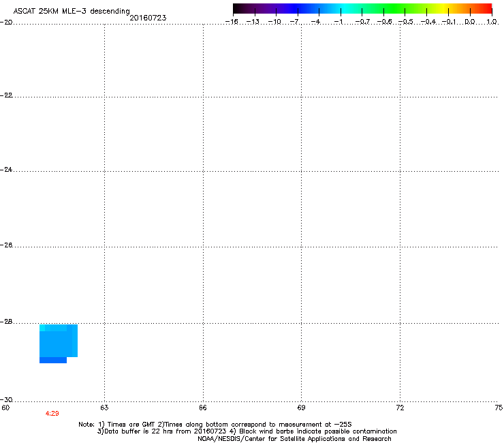Screen dimensions: 504x443
Task: Click the latitude label -26
Action: pyautogui.click(x=6, y=245)
